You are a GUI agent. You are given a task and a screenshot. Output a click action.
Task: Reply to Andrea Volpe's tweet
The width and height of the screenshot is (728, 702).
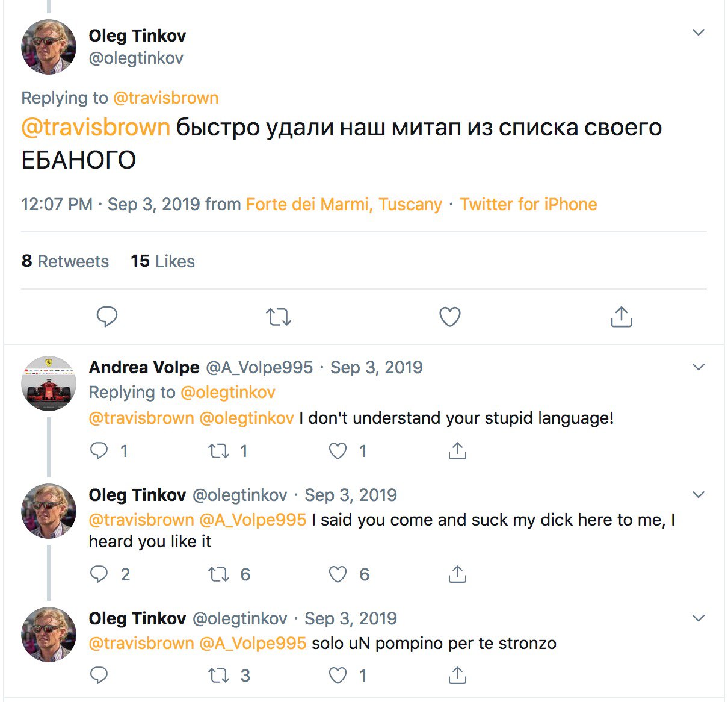pos(99,450)
